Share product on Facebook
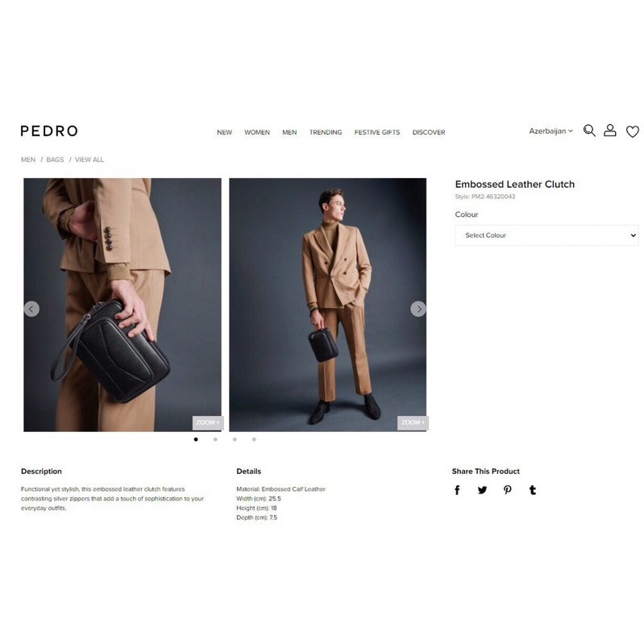The width and height of the screenshot is (644, 644). [x=457, y=490]
